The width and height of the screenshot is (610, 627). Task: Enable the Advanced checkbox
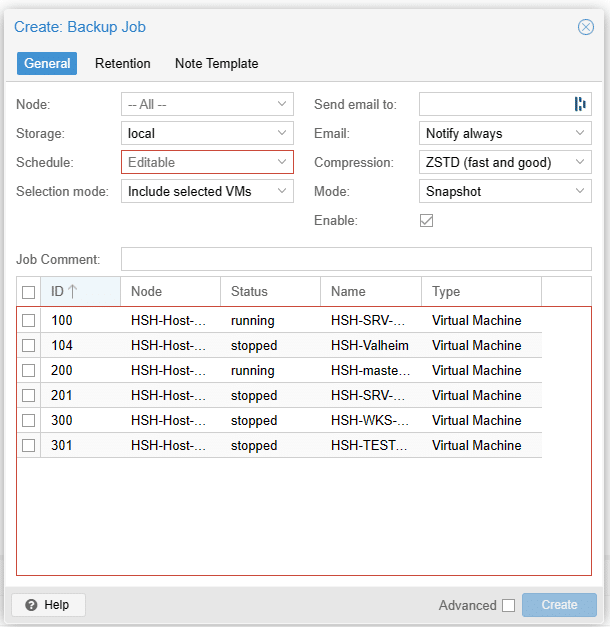click(x=508, y=605)
